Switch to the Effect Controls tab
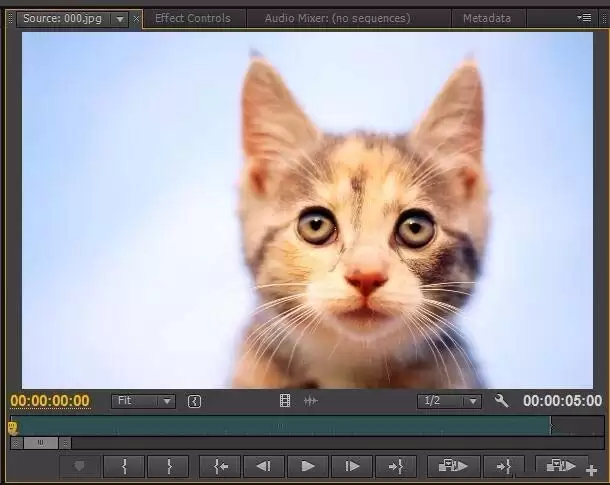 (192, 18)
